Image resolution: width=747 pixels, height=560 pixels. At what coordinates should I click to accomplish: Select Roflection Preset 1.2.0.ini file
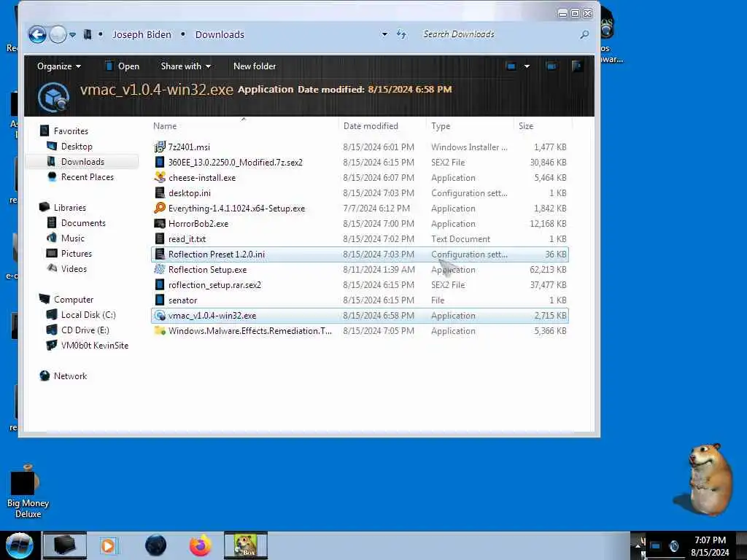pyautogui.click(x=216, y=254)
